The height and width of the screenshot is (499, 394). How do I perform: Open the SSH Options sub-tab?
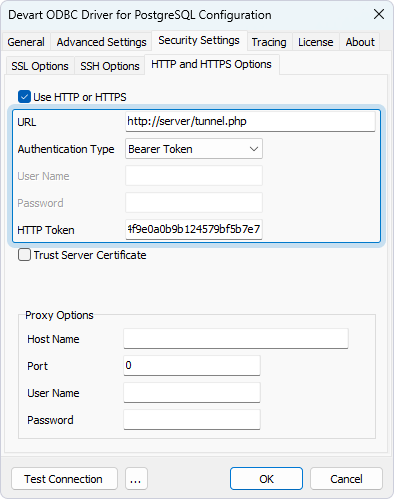point(110,66)
